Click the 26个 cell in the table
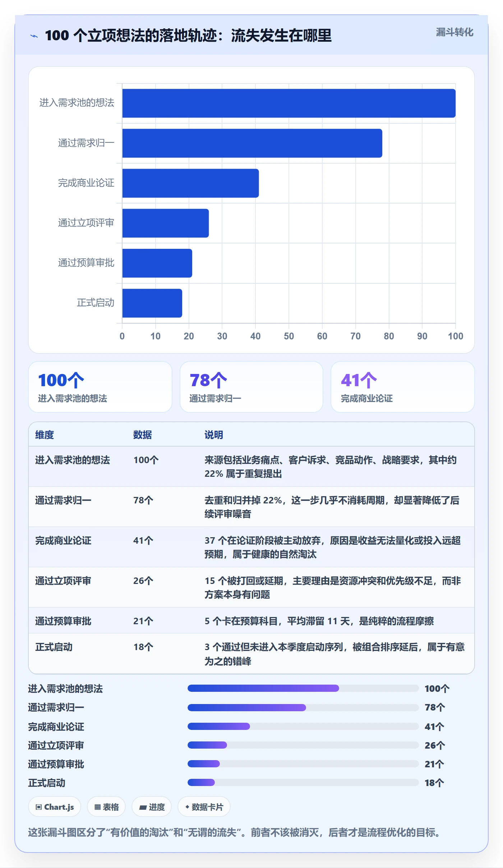Screen dimensions: 503x868 point(143,581)
